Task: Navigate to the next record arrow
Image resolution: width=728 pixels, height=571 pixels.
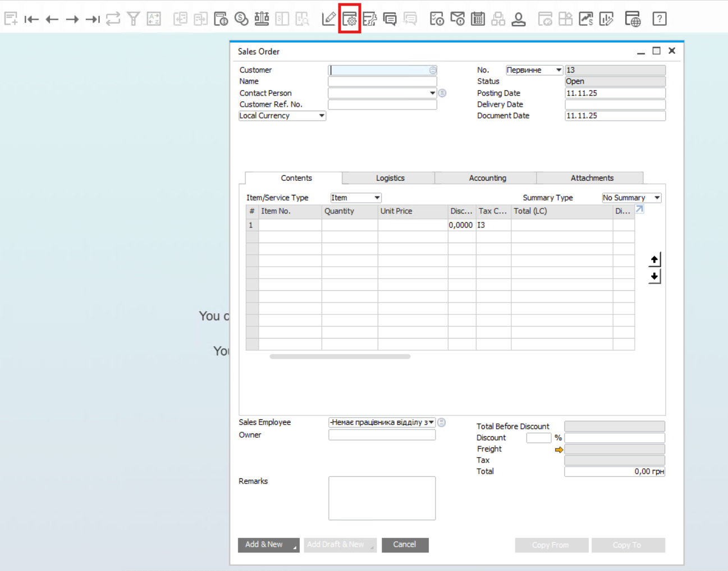Action: click(72, 19)
